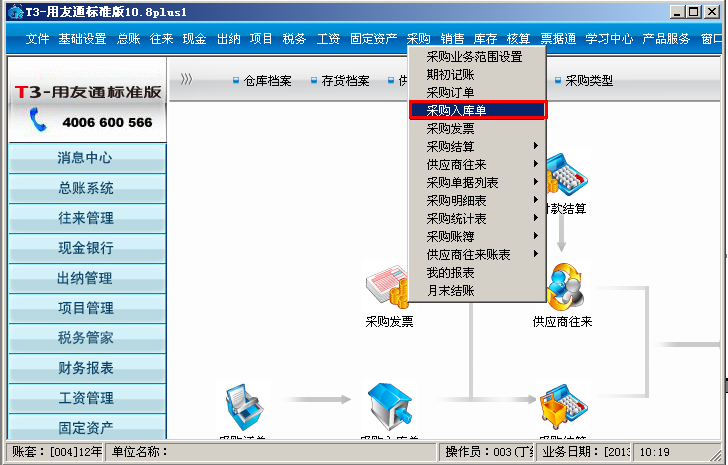Screen dimensions: 728x465
Task: Open the 固定资产 menu bar item
Action: [373, 39]
